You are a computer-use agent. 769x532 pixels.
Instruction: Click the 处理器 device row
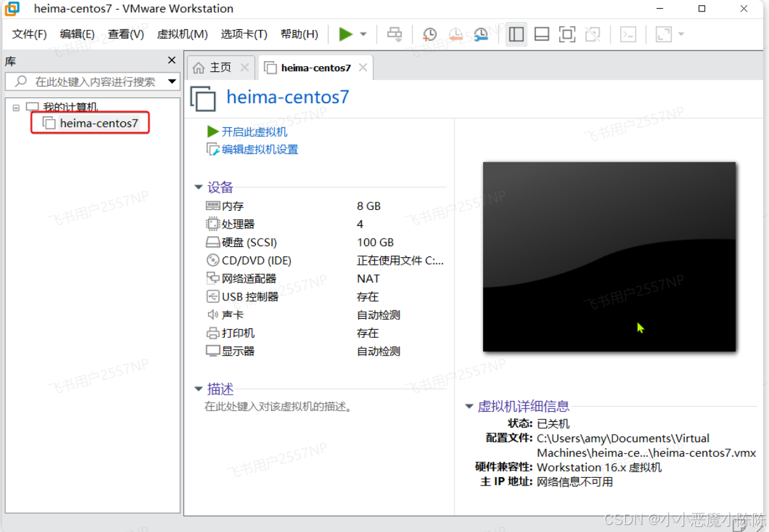(325, 224)
